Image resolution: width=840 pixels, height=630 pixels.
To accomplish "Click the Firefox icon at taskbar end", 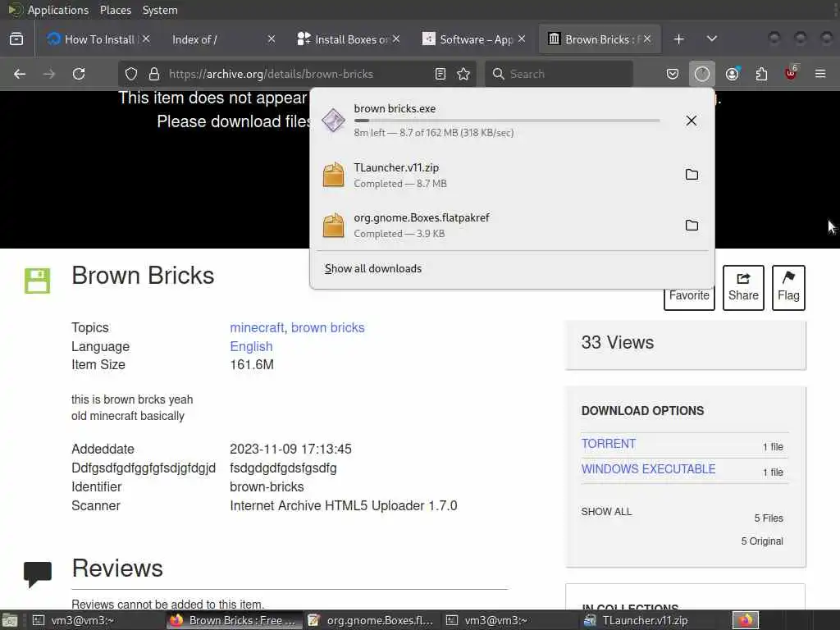I will coord(746,620).
